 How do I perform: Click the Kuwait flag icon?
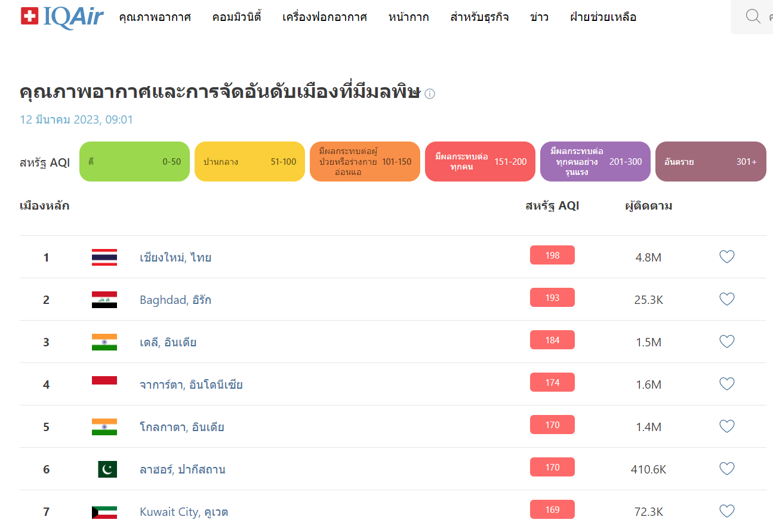tap(104, 512)
